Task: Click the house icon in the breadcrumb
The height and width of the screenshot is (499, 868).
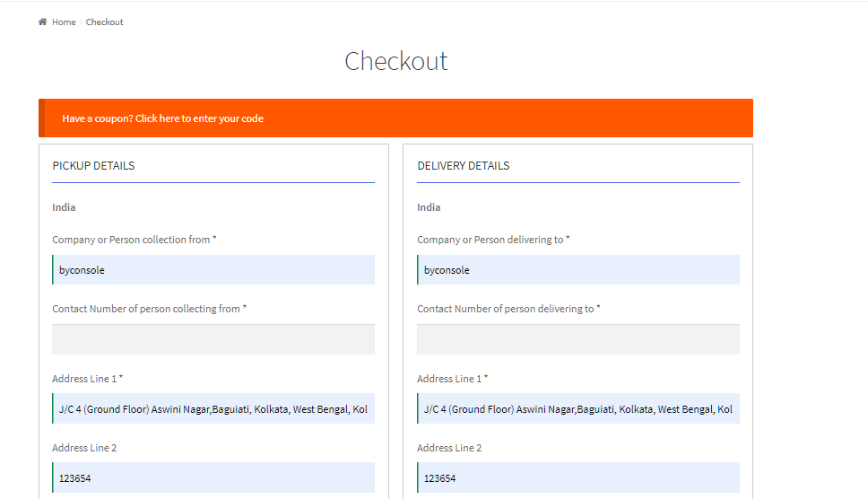Action: pyautogui.click(x=43, y=22)
